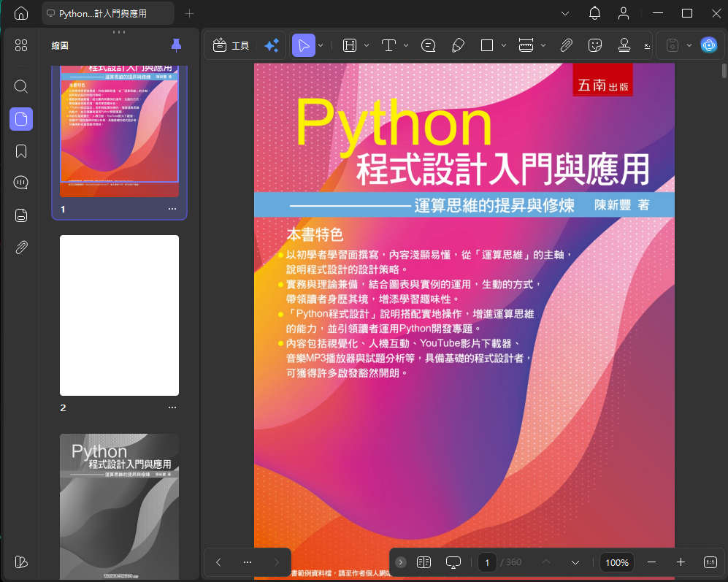Open the attachments panel with the paperclip icon

21,247
